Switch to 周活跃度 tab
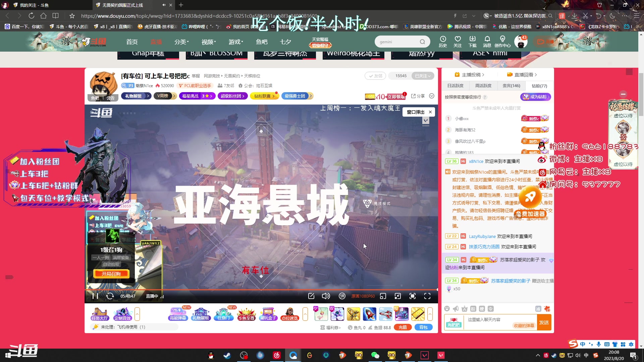 (483, 86)
